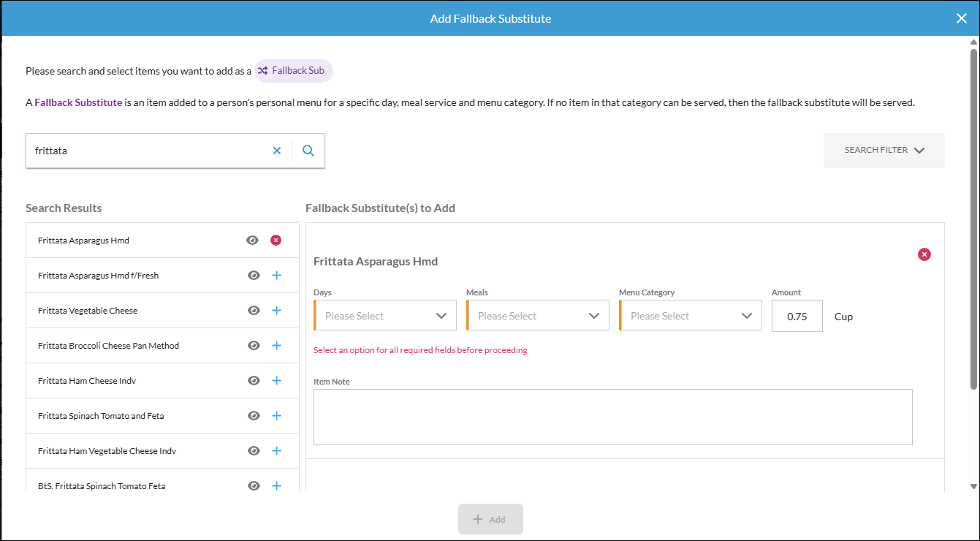Click the disabled Add button

[490, 519]
